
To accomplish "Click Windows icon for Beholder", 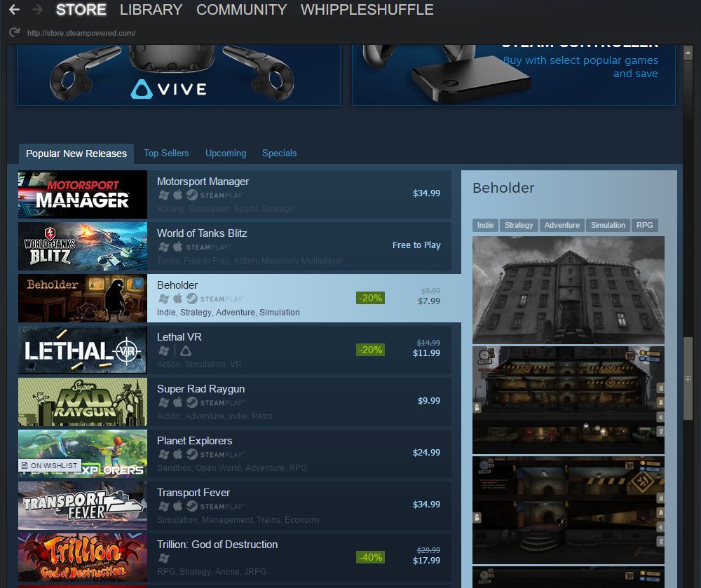I will 164,299.
